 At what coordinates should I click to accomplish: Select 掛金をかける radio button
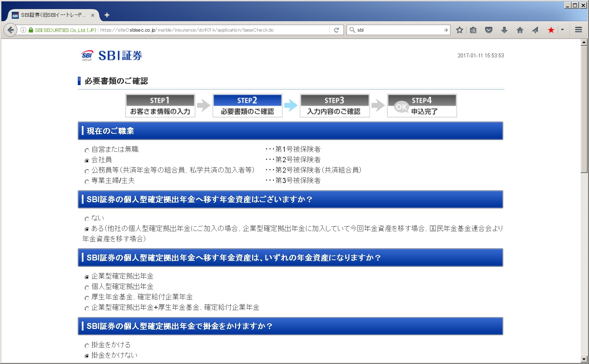87,346
